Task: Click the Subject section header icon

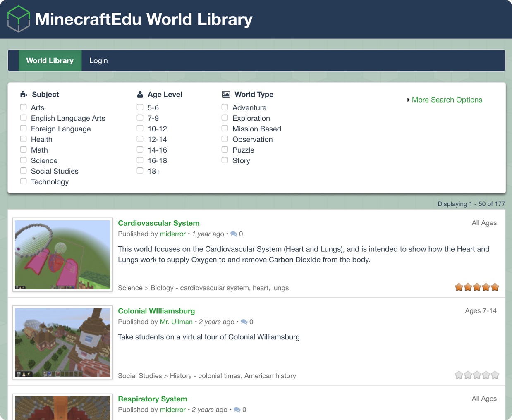Action: pyautogui.click(x=24, y=94)
